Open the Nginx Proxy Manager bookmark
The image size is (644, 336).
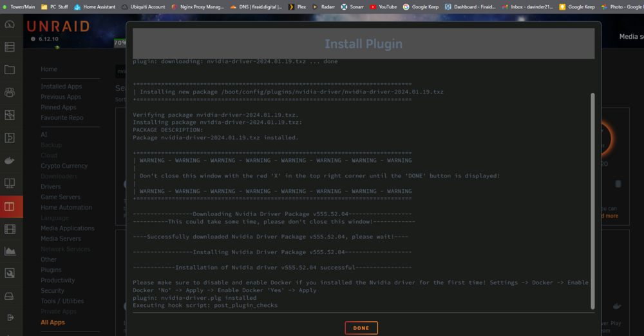click(x=198, y=6)
